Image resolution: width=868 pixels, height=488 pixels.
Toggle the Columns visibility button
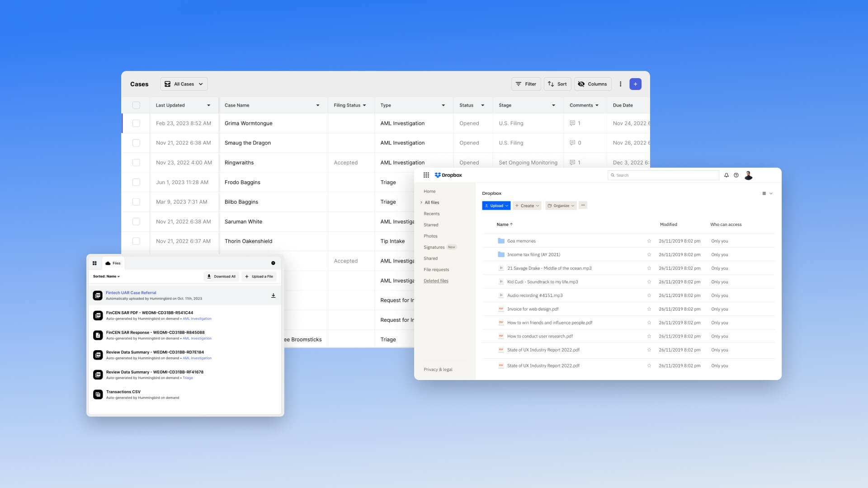pos(593,84)
